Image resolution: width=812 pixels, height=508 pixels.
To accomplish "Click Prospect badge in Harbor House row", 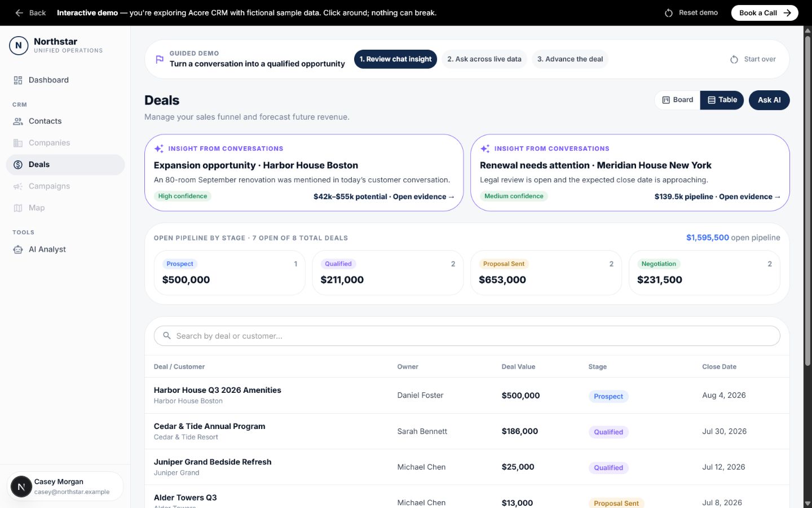I will click(608, 396).
